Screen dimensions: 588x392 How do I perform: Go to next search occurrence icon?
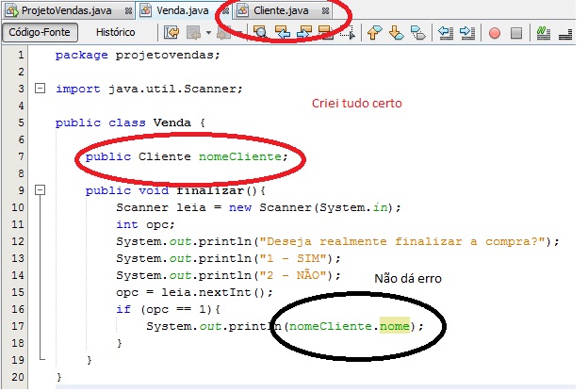(x=303, y=33)
